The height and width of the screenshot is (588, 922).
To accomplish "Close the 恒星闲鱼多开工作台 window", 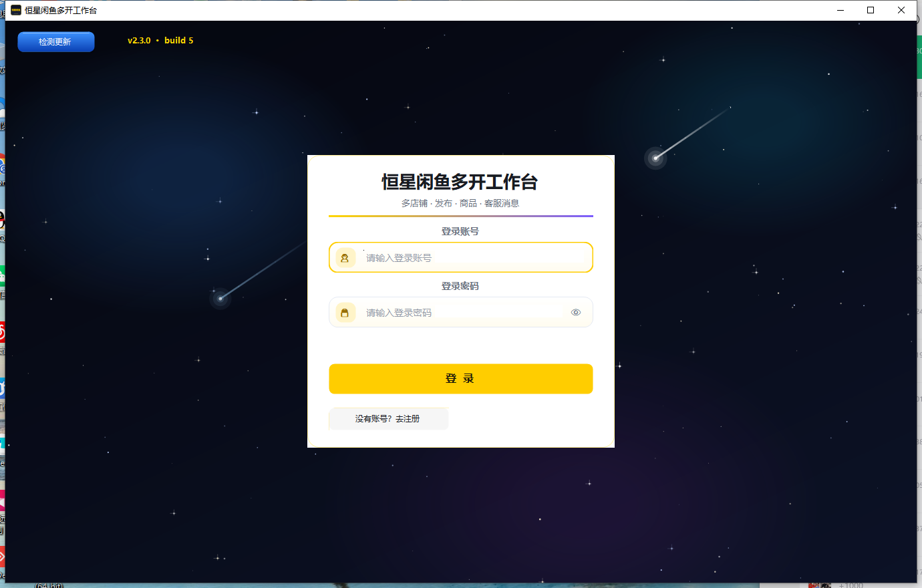I will point(901,10).
